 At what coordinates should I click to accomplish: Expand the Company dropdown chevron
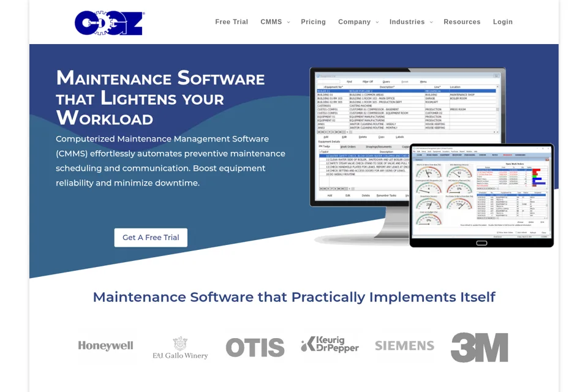377,22
